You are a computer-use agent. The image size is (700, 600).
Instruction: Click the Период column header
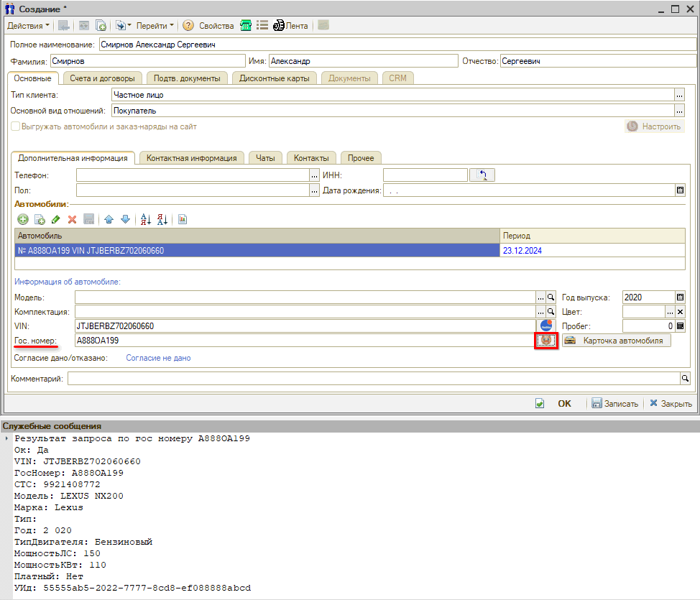592,236
